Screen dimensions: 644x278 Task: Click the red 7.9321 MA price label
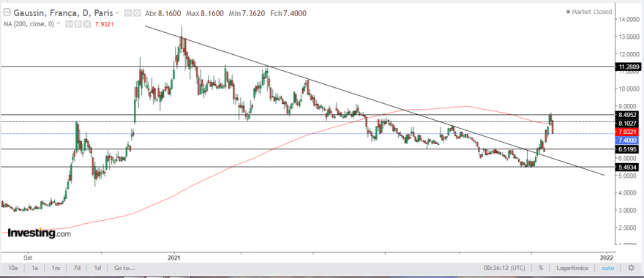click(626, 132)
